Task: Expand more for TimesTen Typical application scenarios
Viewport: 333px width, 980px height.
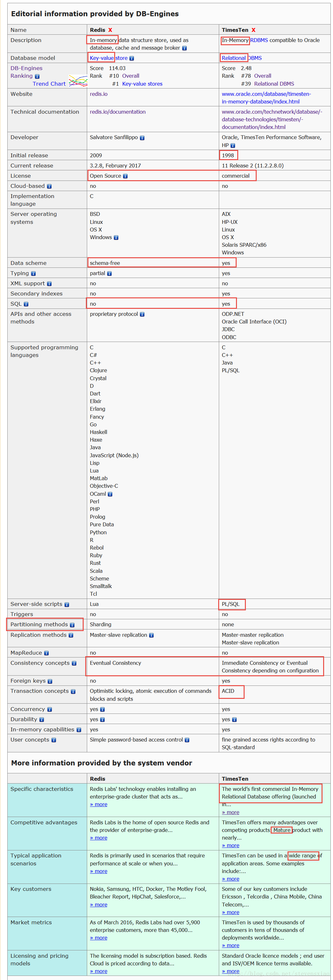Action: [231, 879]
